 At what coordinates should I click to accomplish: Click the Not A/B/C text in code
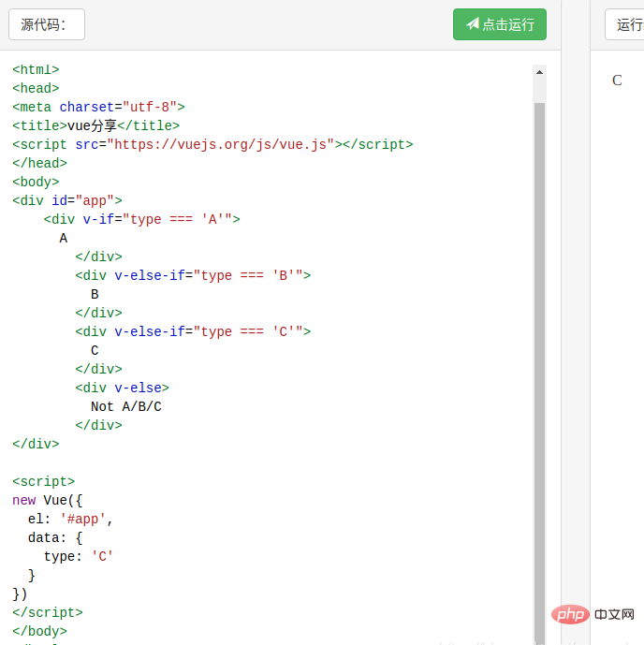[126, 406]
